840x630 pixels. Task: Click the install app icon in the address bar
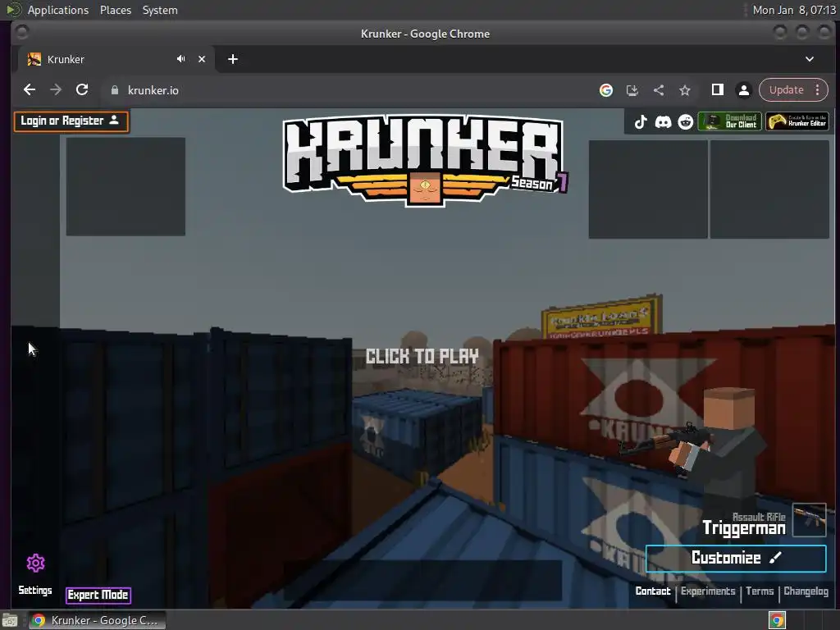(632, 90)
